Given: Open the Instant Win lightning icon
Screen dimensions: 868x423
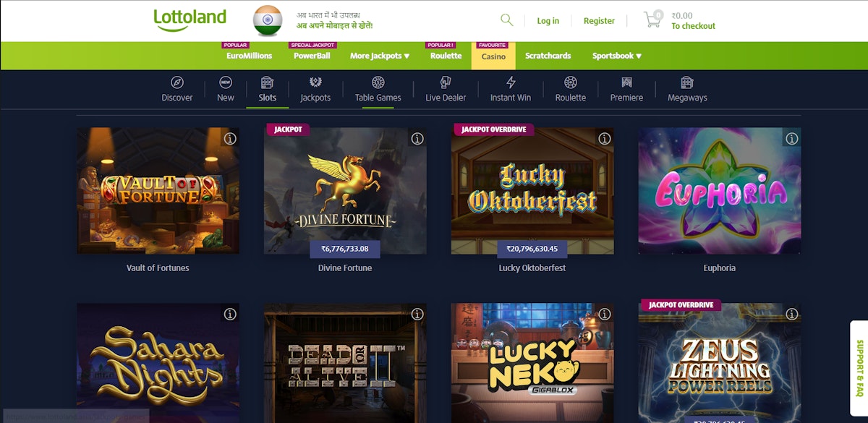Looking at the screenshot, I should pyautogui.click(x=511, y=82).
